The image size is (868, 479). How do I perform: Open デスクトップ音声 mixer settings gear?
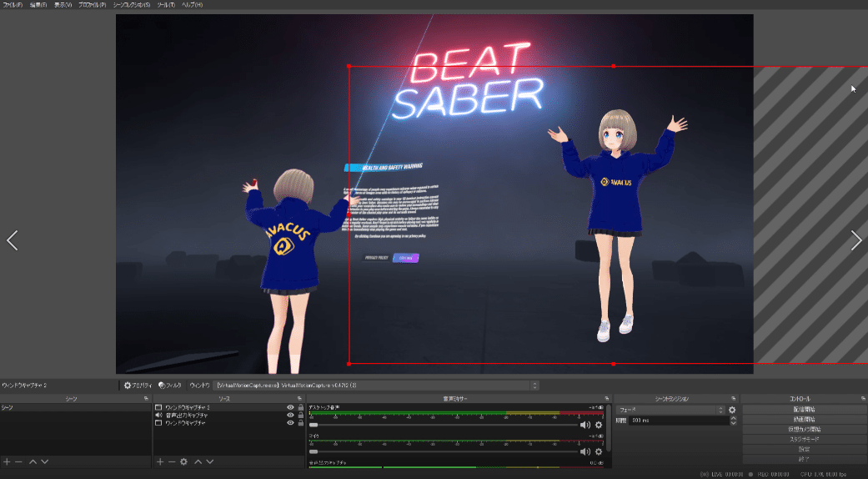[x=599, y=425]
